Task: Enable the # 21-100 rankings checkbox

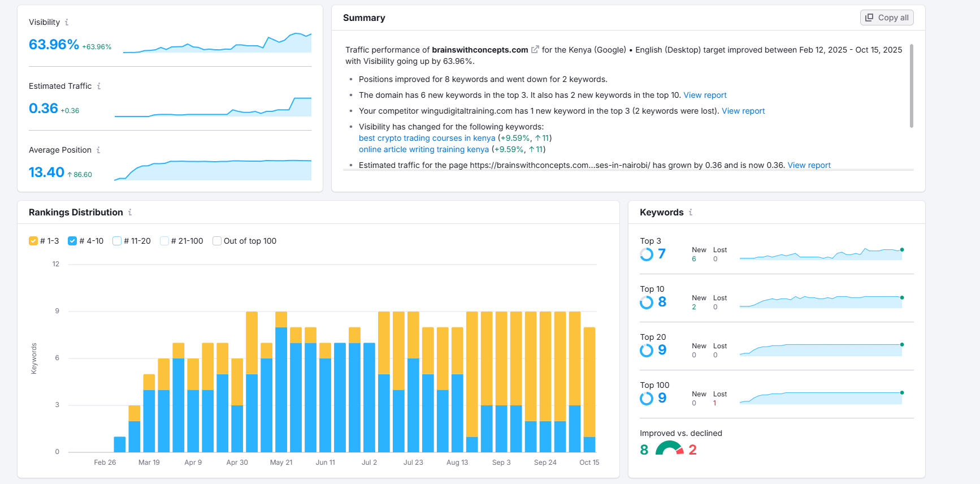Action: pos(164,241)
